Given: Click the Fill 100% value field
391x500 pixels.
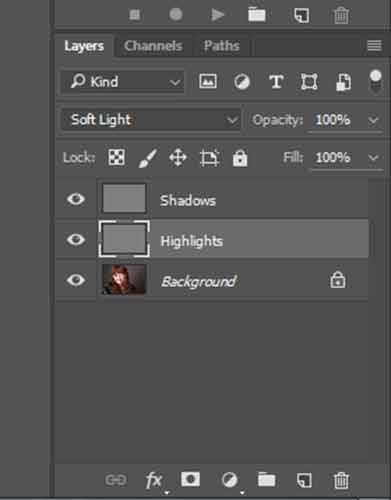Looking at the screenshot, I should click(333, 157).
